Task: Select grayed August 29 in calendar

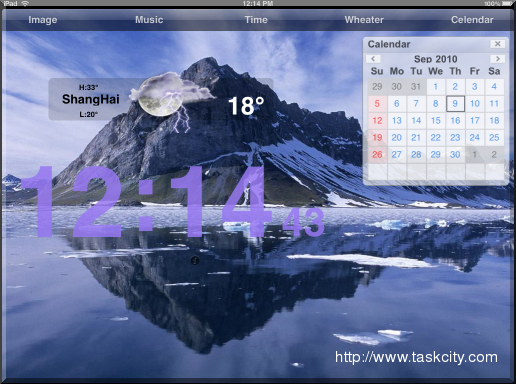Action: [377, 87]
